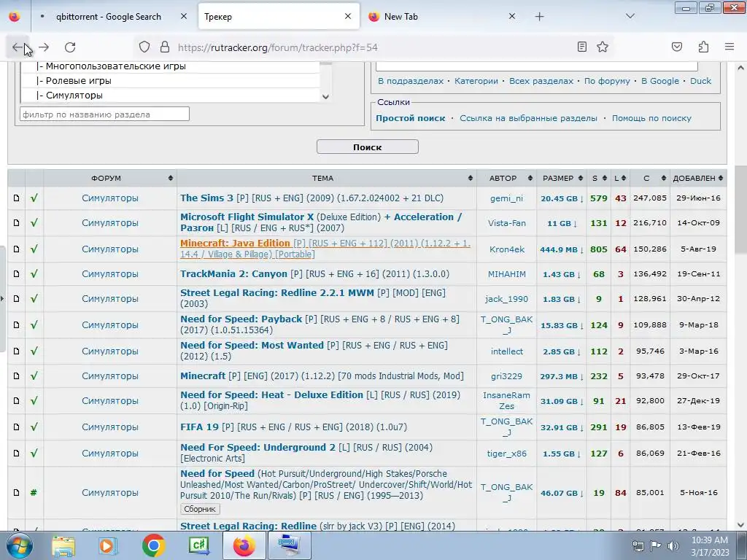Open the list all tabs chevron
This screenshot has height=560, width=747.
click(x=630, y=16)
